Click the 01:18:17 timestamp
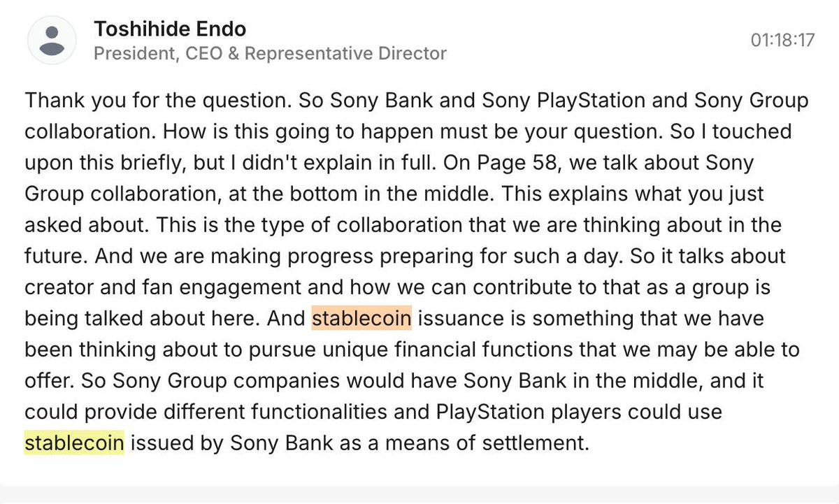The image size is (839, 504). [x=782, y=40]
